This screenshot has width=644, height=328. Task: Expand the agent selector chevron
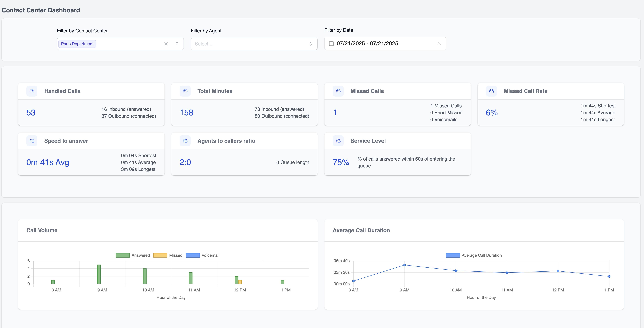click(x=311, y=44)
